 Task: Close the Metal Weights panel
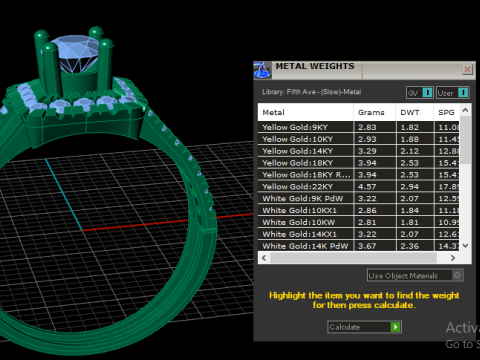(467, 70)
